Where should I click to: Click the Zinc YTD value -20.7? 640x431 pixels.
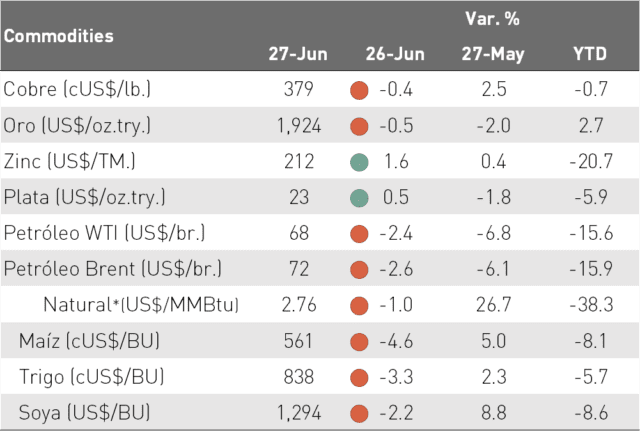tap(591, 161)
